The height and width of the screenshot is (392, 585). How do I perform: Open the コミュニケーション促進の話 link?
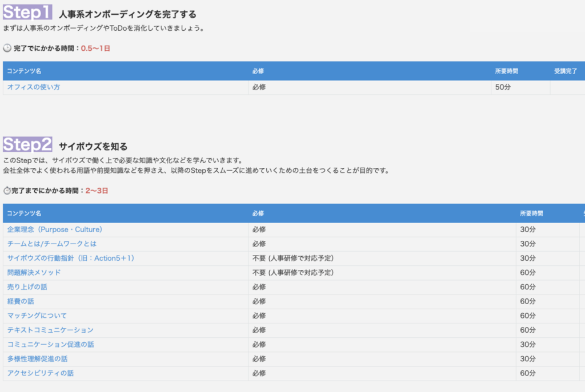pyautogui.click(x=50, y=344)
